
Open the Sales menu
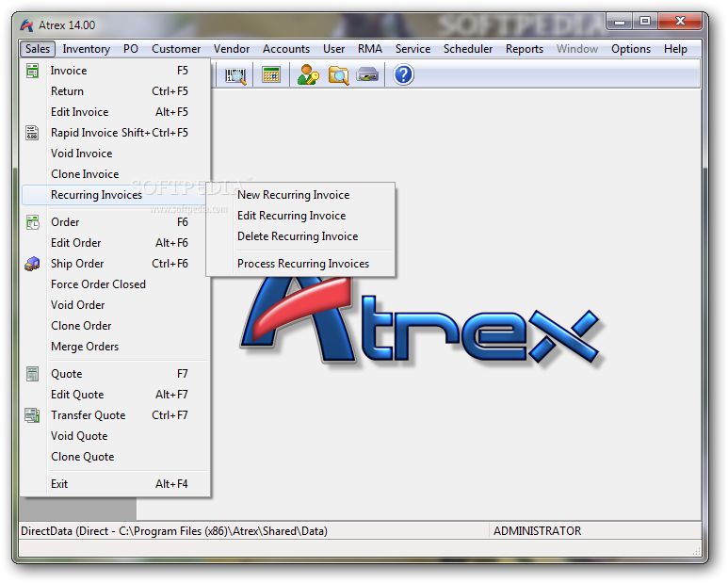pyautogui.click(x=38, y=49)
